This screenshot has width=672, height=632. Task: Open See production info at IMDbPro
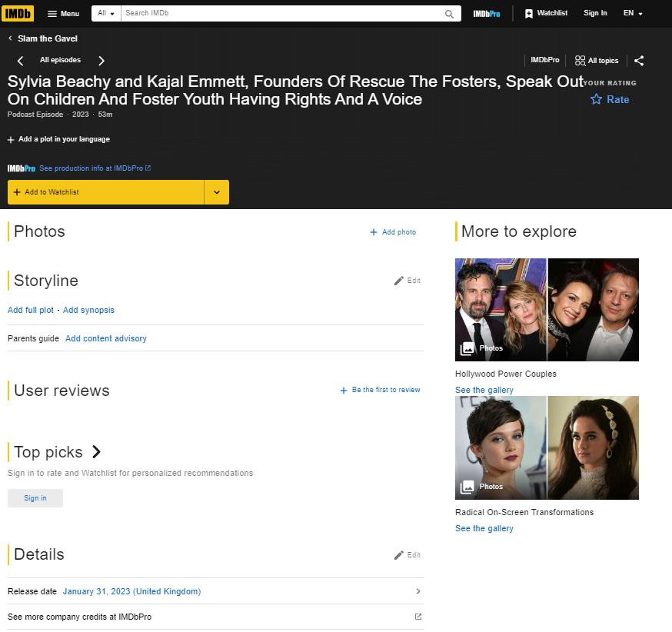pyautogui.click(x=95, y=168)
